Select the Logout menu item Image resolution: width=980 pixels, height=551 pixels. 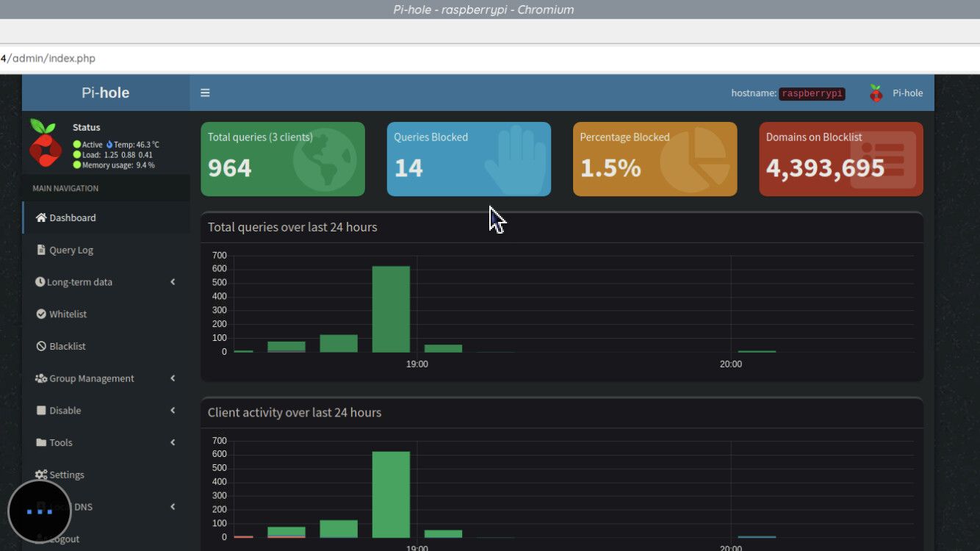tap(106, 539)
